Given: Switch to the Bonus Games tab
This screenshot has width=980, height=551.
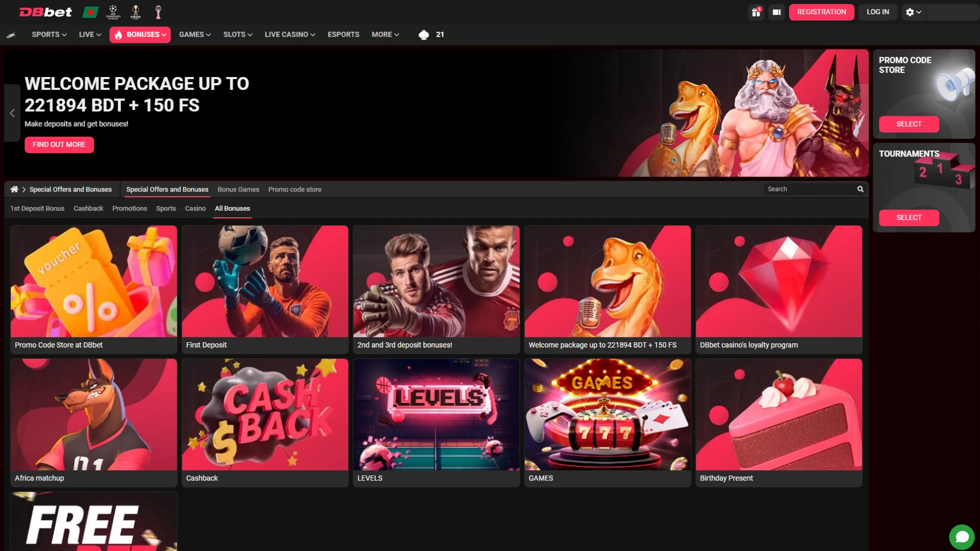Looking at the screenshot, I should click(x=238, y=189).
